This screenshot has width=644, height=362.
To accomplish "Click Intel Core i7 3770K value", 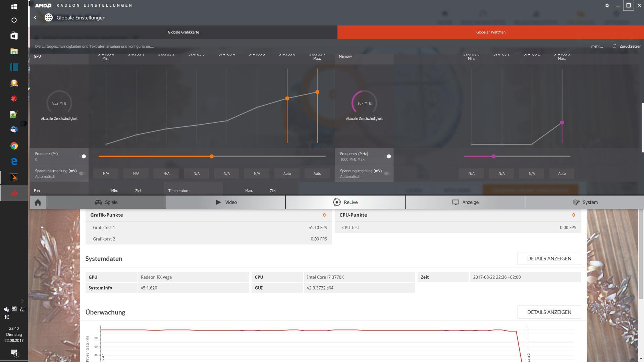I will (x=325, y=277).
